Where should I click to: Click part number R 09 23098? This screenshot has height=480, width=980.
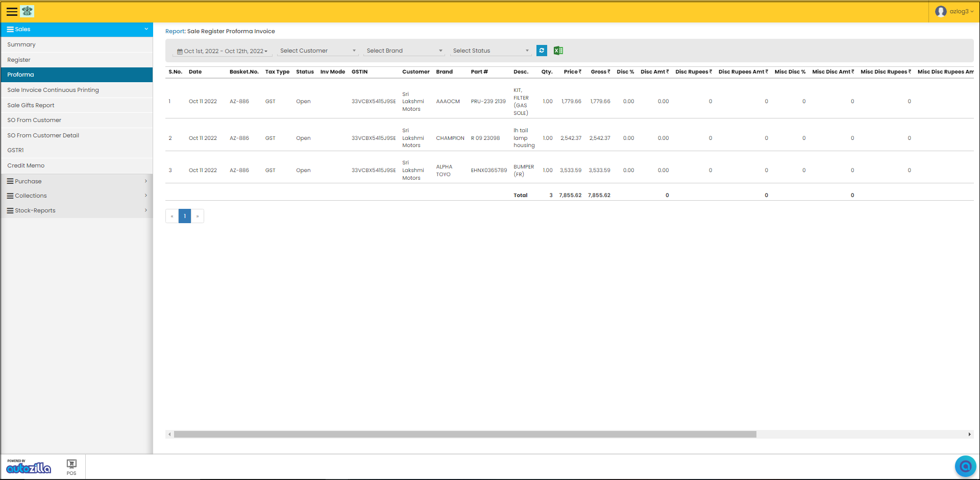click(x=485, y=138)
